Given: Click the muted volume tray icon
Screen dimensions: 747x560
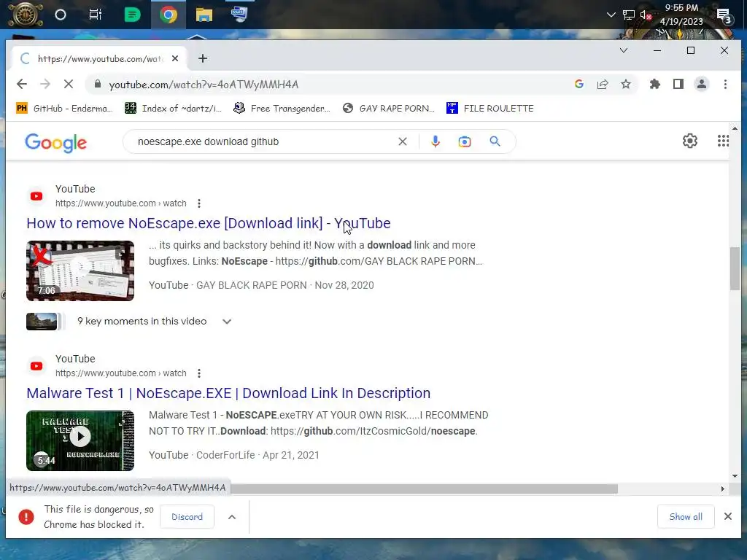Looking at the screenshot, I should coord(645,15).
